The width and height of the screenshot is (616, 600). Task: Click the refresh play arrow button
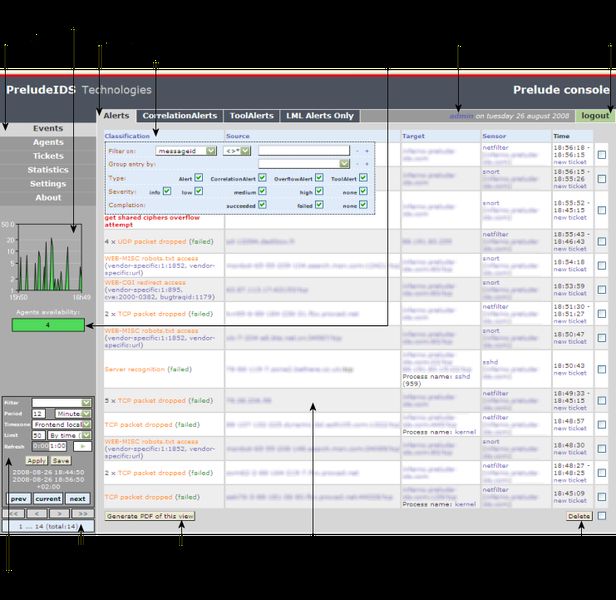click(82, 446)
